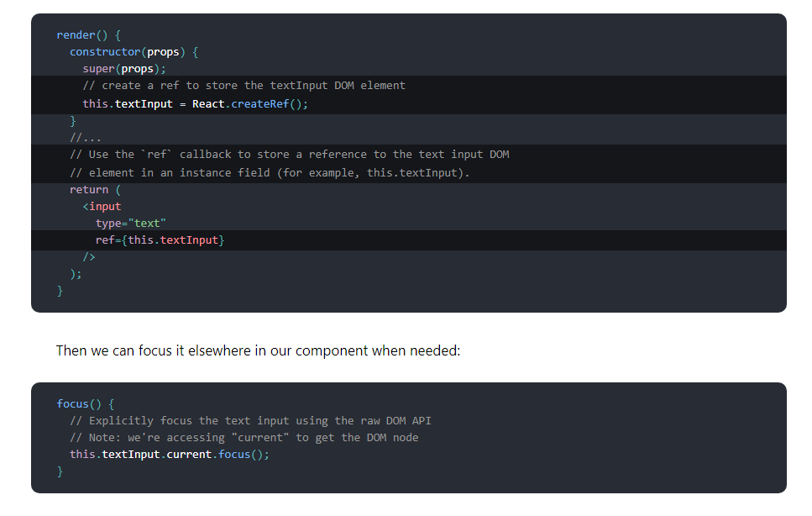Image resolution: width=812 pixels, height=516 pixels.
Task: Click the constructor keyword in code
Action: coord(105,52)
